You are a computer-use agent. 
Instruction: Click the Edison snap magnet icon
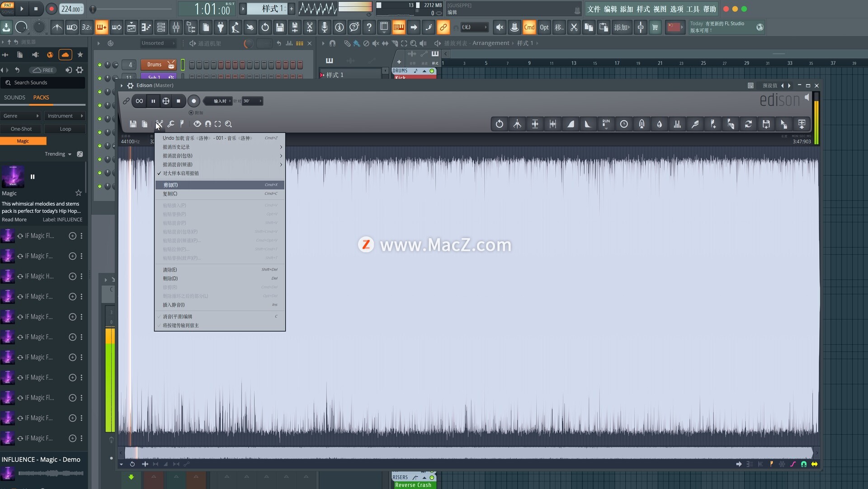click(x=208, y=124)
